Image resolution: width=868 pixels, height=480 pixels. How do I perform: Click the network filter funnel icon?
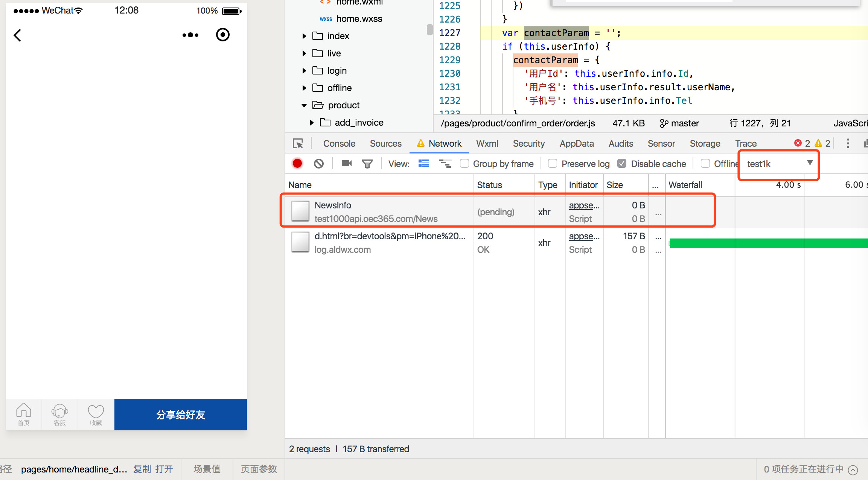(x=367, y=164)
